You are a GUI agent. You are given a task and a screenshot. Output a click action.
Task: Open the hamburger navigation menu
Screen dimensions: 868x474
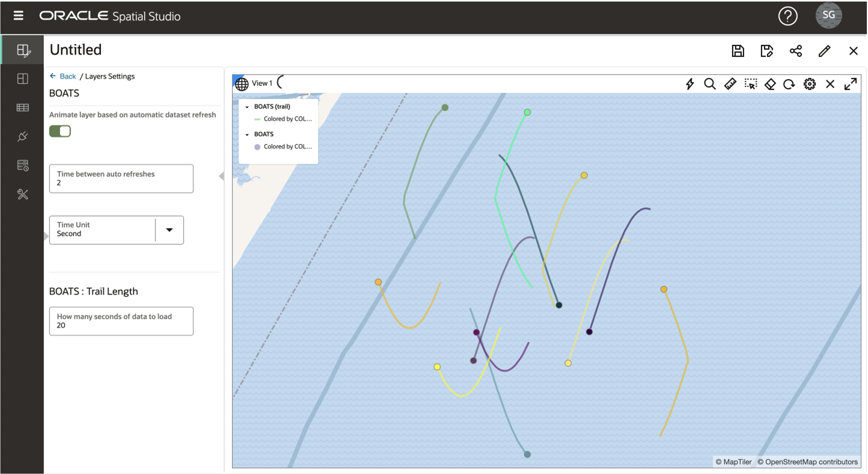click(18, 16)
